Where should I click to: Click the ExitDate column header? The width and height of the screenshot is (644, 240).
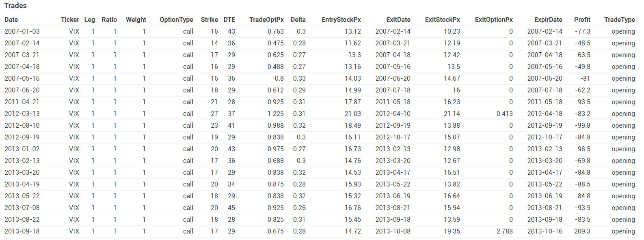point(398,19)
